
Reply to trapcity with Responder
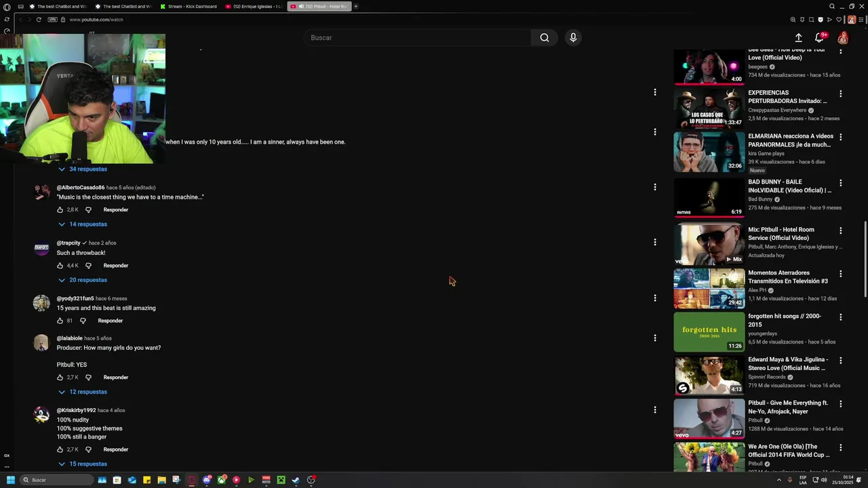click(116, 266)
